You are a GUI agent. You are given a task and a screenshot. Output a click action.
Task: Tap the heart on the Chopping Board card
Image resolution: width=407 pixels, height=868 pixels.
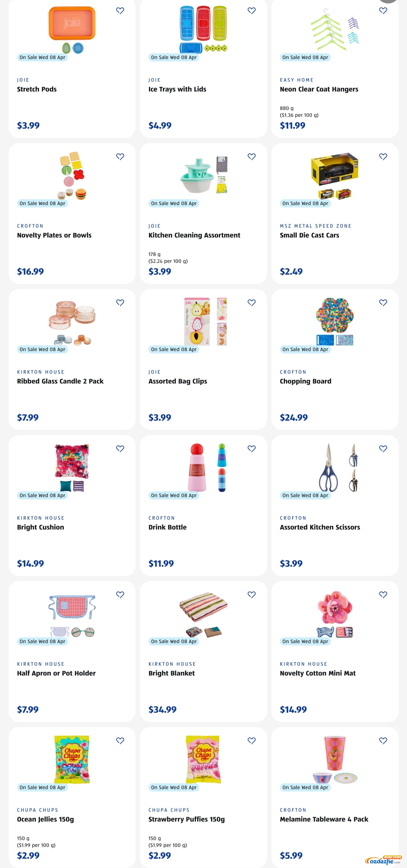click(383, 303)
